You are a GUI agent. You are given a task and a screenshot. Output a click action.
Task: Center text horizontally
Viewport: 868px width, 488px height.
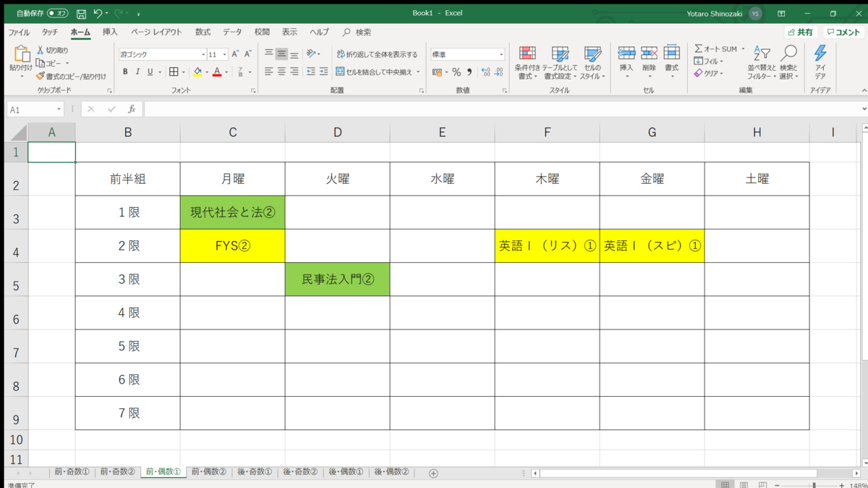tap(281, 72)
